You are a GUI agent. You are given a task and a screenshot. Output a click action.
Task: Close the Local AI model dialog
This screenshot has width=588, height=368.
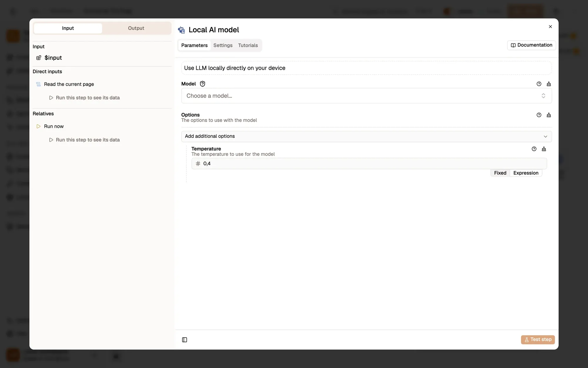(x=550, y=26)
